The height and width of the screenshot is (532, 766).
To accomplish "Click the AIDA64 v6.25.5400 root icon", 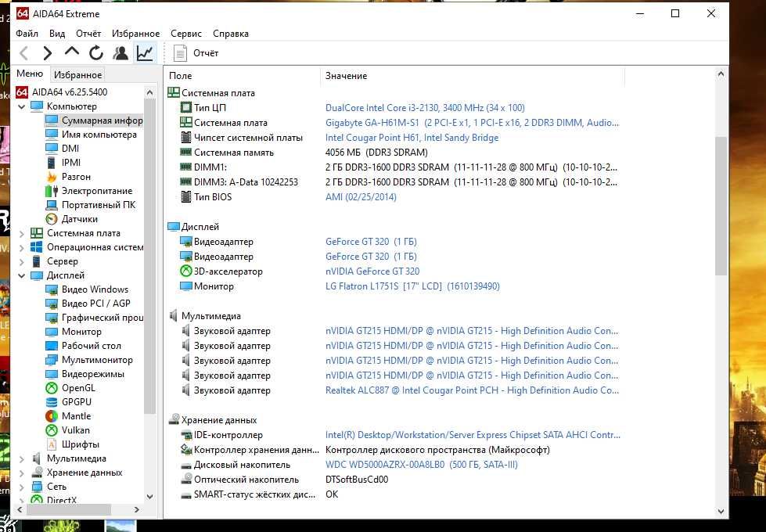I will (22, 92).
